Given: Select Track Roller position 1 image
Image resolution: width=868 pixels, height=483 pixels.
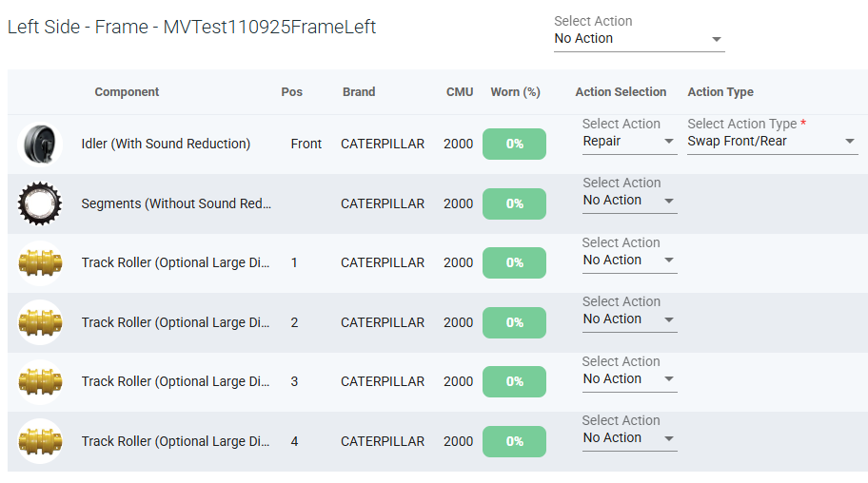Looking at the screenshot, I should 40,262.
